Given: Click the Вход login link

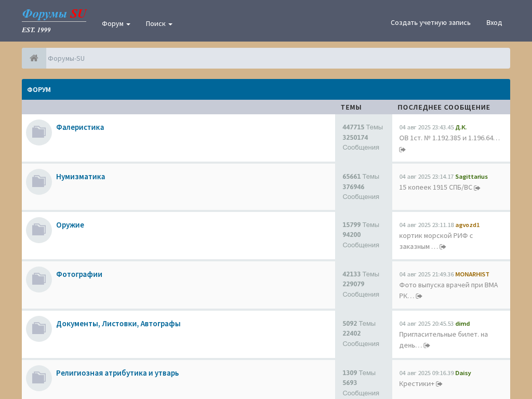Looking at the screenshot, I should click(494, 22).
